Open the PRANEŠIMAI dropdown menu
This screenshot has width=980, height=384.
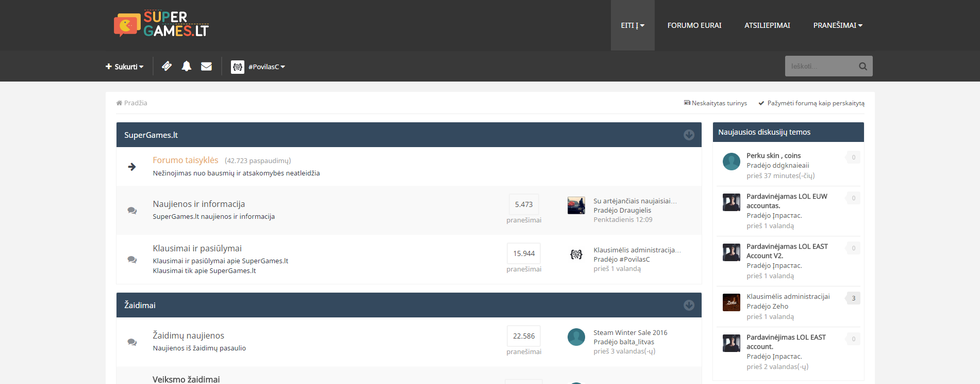pyautogui.click(x=838, y=25)
